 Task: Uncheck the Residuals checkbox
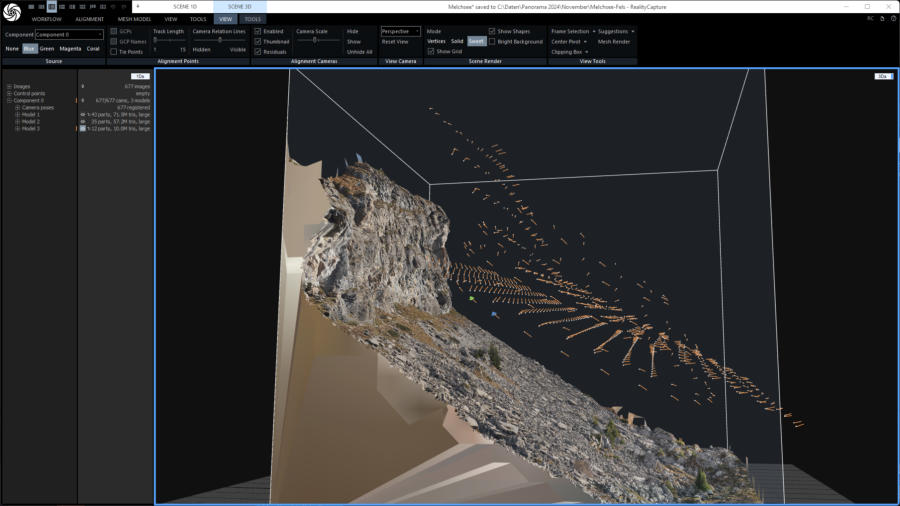[x=258, y=51]
